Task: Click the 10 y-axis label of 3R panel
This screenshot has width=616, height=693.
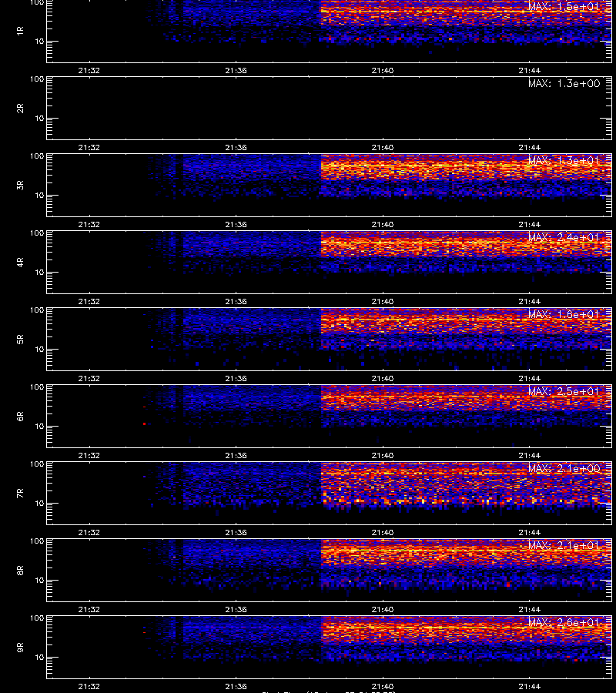Action: point(39,196)
